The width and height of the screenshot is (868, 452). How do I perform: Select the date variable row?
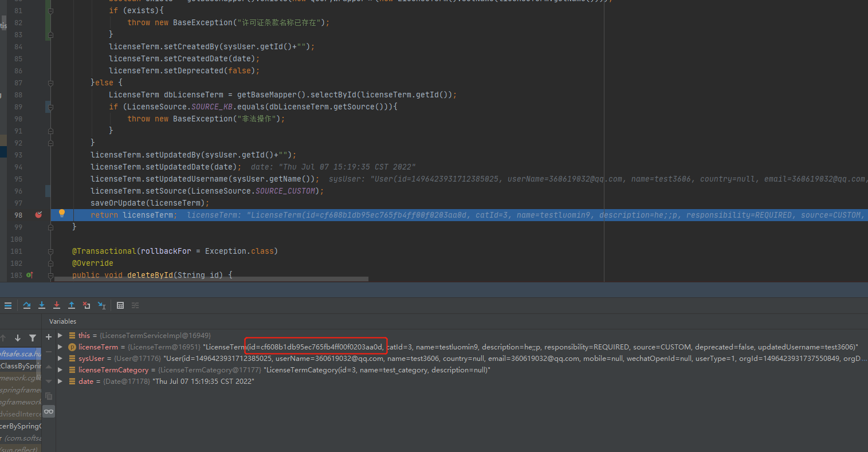(86, 382)
